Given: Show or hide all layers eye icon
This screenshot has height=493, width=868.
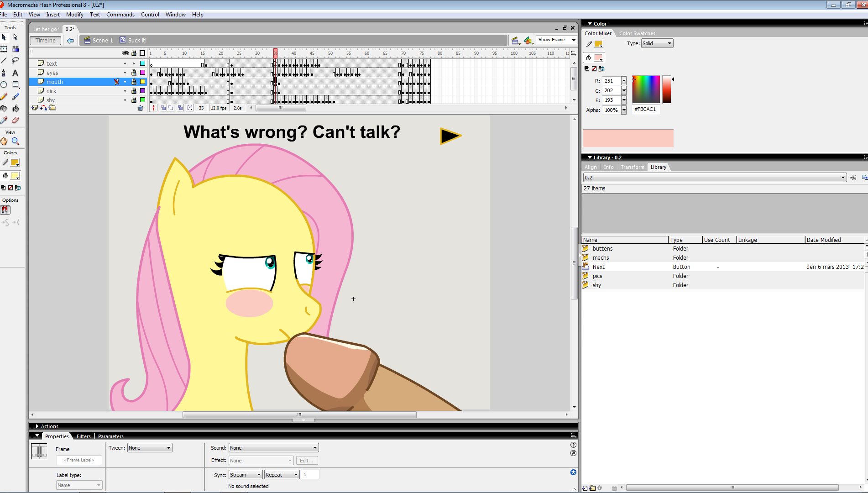Looking at the screenshot, I should pyautogui.click(x=125, y=53).
